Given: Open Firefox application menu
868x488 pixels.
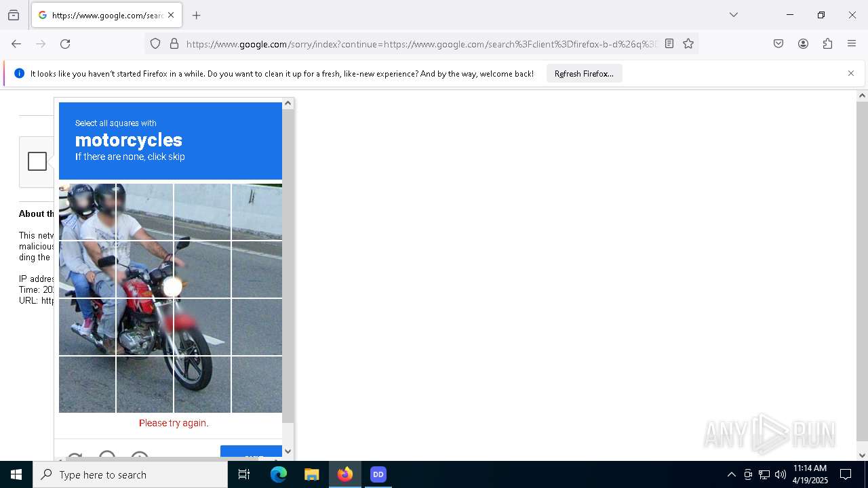Looking at the screenshot, I should click(852, 43).
